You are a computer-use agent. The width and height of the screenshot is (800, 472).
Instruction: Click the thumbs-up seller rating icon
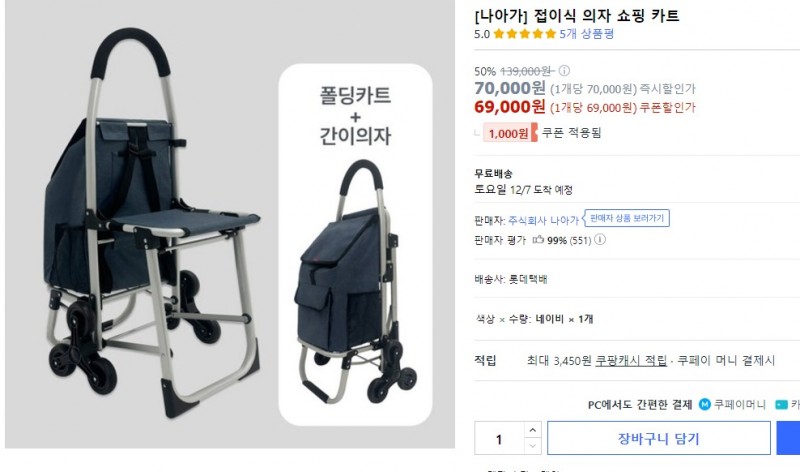click(538, 239)
